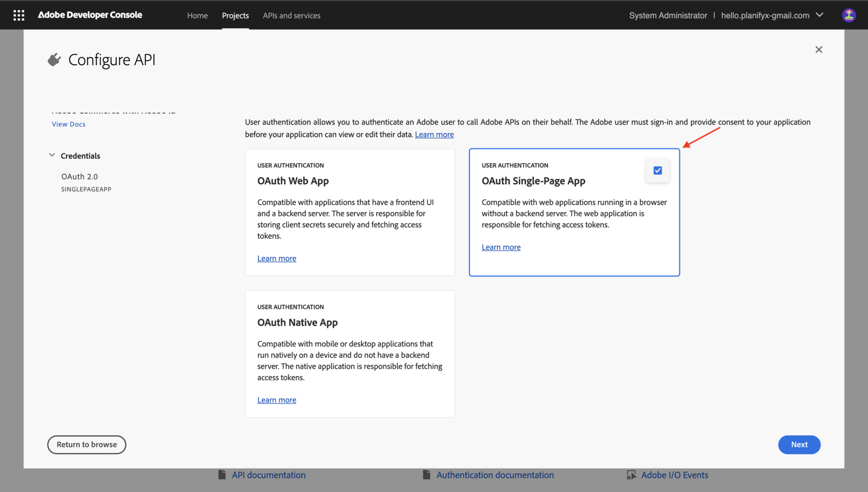Open Authentication documentation link
The height and width of the screenshot is (492, 868).
[x=495, y=475]
